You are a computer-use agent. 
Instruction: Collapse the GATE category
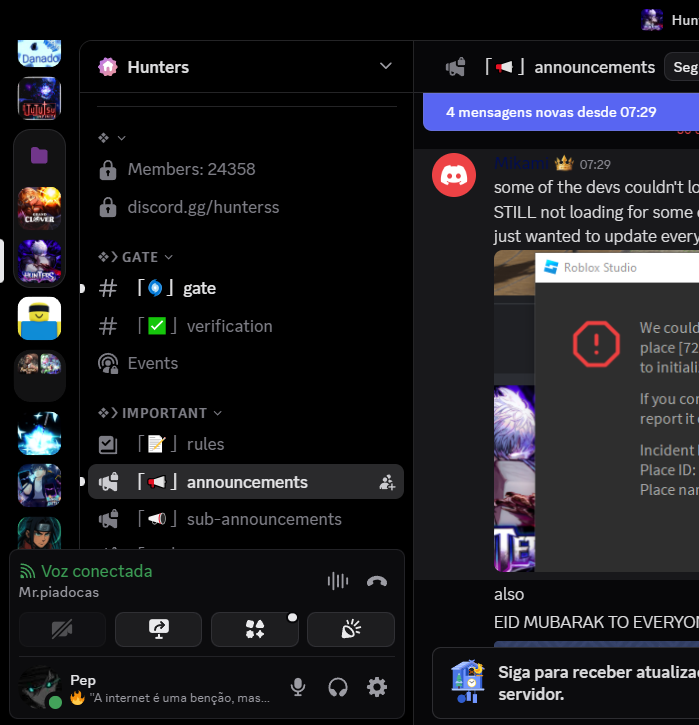pyautogui.click(x=135, y=257)
